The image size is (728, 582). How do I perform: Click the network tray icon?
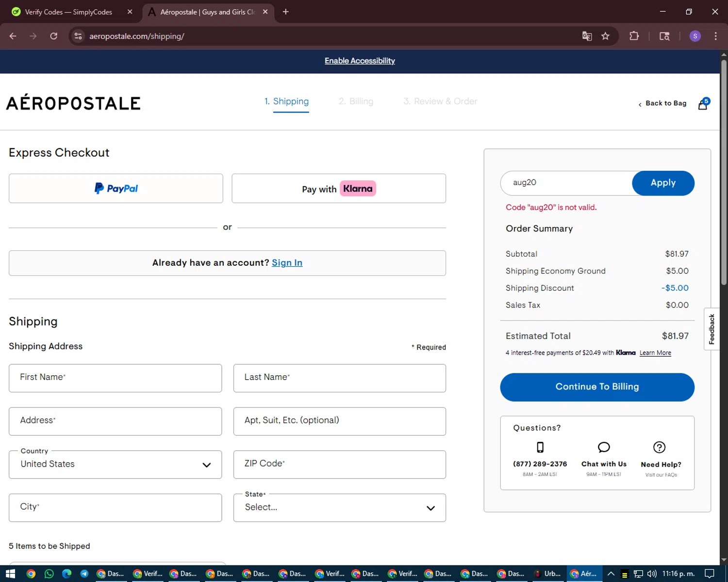pyautogui.click(x=638, y=574)
